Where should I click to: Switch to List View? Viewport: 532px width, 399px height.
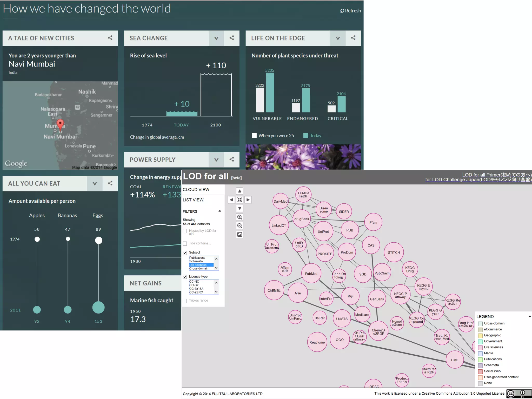coord(193,200)
